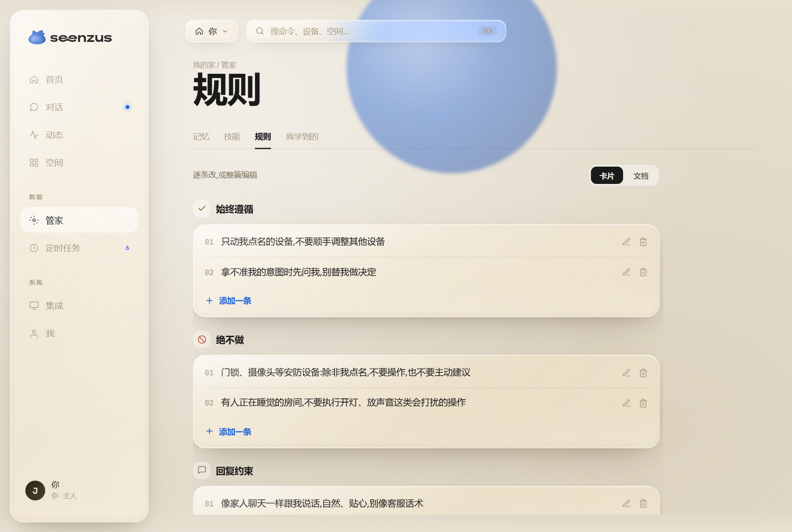Delete the rule 拿不准我的意图时先问我
Screen dimensions: 792x532
pos(643,272)
